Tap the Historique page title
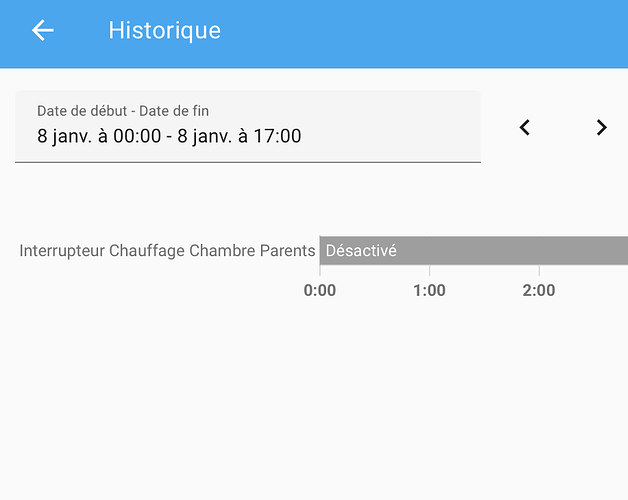The height and width of the screenshot is (500, 628). coord(165,30)
